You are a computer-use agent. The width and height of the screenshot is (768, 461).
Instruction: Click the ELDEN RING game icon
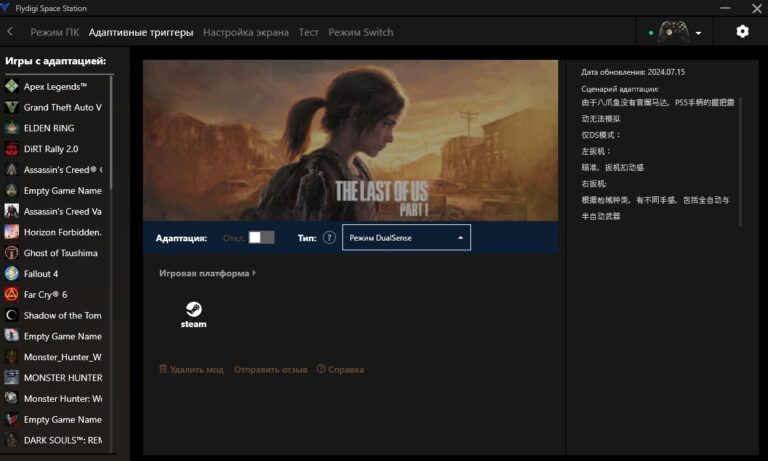12,128
